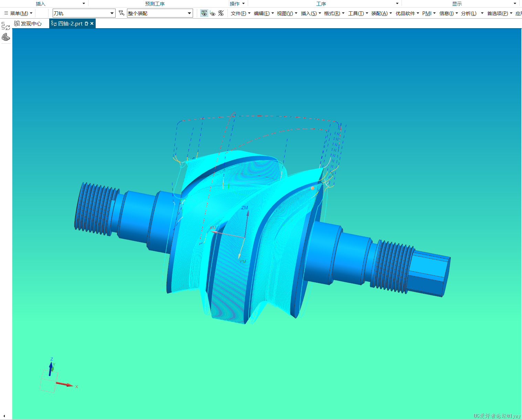
Task: Click the scroll left arrow at bottom
Action: pyautogui.click(x=4, y=416)
